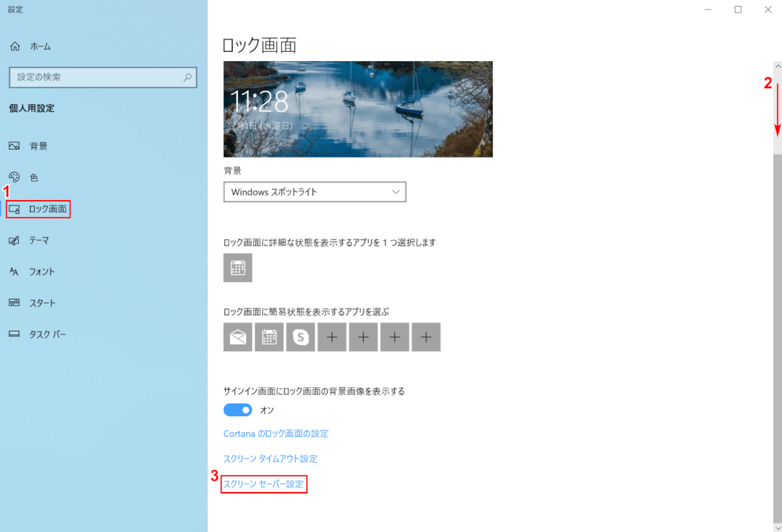Select ロック画面 in sidebar
This screenshot has width=782, height=532.
(47, 209)
